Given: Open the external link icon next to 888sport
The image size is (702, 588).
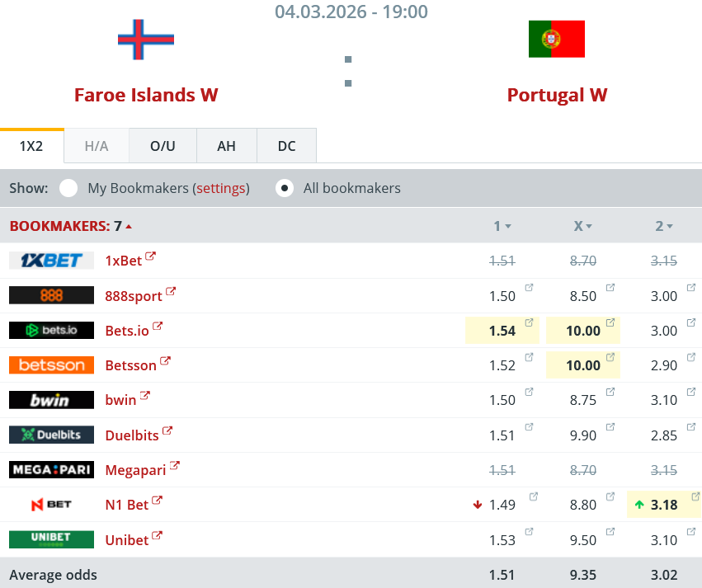Looking at the screenshot, I should (171, 291).
